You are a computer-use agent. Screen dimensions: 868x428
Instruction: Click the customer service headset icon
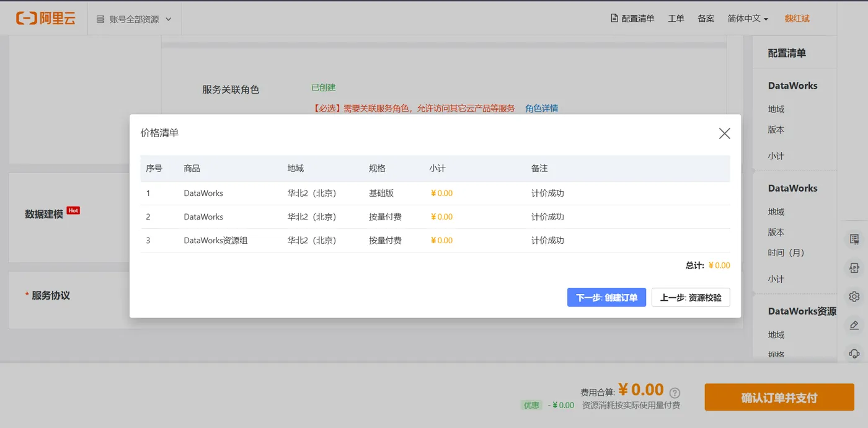[854, 354]
